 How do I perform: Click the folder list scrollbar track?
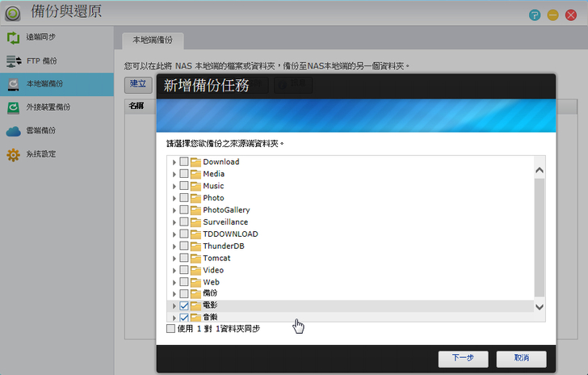tap(540, 238)
